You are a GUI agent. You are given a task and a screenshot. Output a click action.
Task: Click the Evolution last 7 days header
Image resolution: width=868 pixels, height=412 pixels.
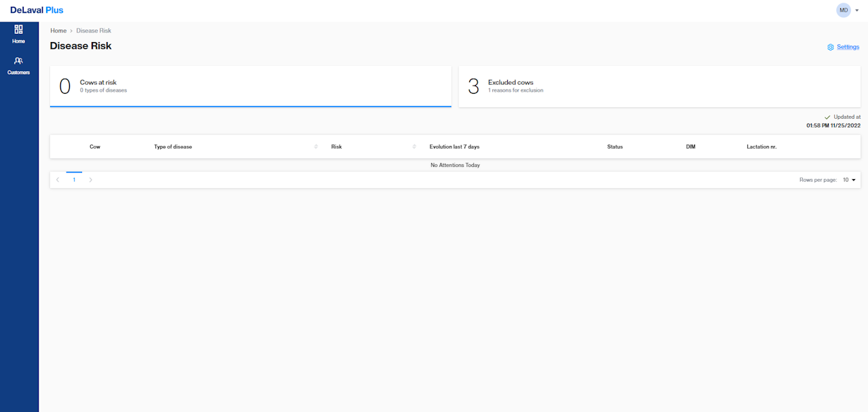[454, 147]
